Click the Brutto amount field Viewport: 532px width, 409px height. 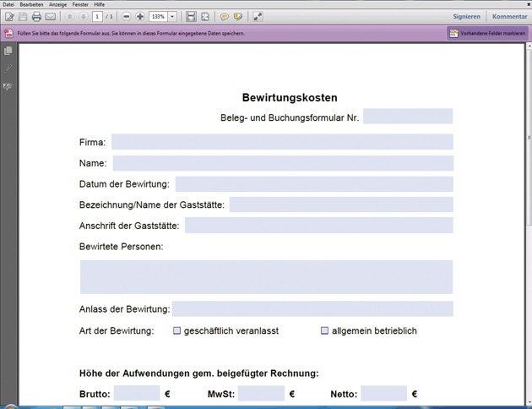137,394
